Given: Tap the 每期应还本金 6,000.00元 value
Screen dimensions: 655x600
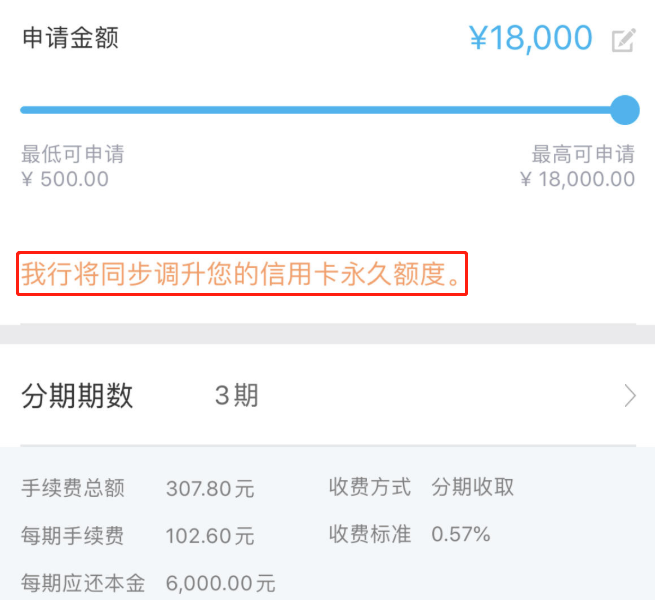Looking at the screenshot, I should (221, 583).
